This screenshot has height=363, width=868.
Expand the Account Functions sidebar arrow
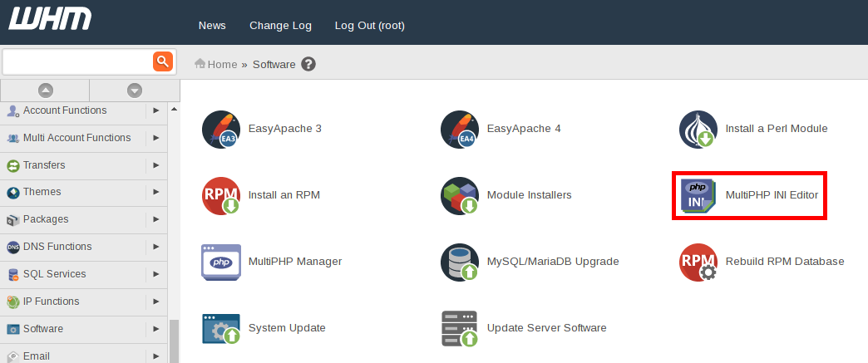[156, 110]
